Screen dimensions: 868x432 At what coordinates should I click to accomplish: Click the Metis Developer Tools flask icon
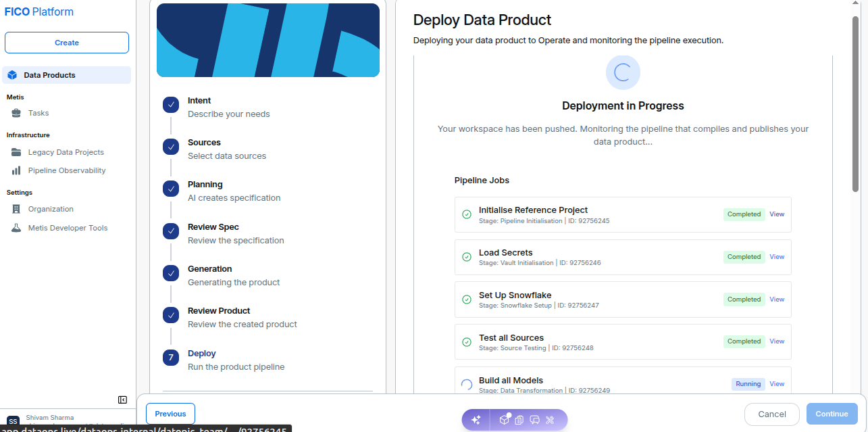(x=16, y=228)
